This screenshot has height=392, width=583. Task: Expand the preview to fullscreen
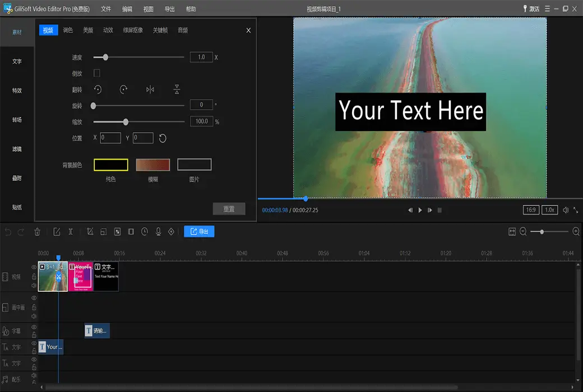(576, 211)
